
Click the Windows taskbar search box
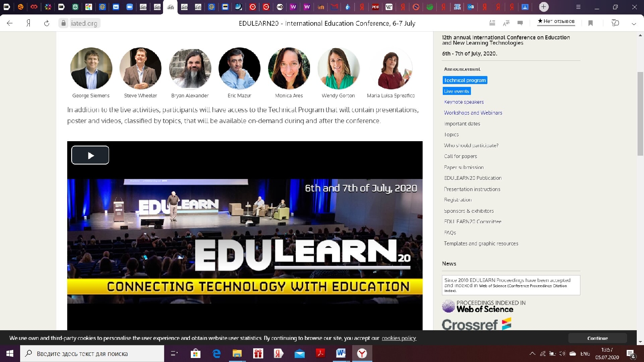(x=93, y=354)
